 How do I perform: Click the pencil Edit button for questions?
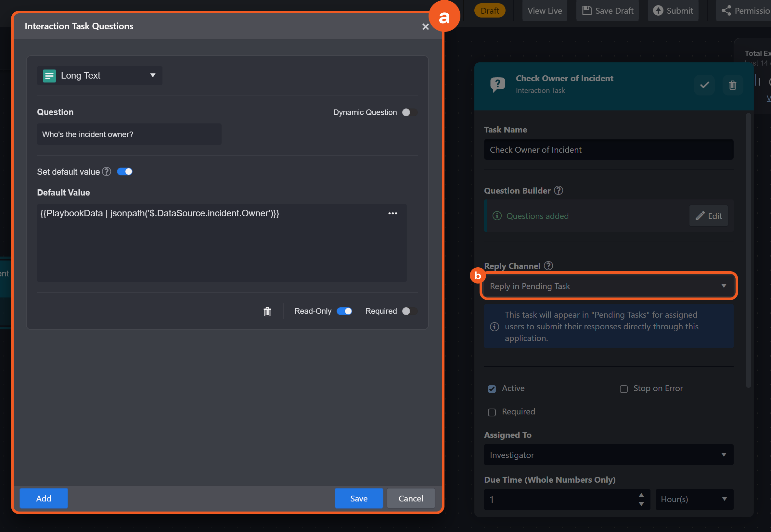pyautogui.click(x=709, y=216)
